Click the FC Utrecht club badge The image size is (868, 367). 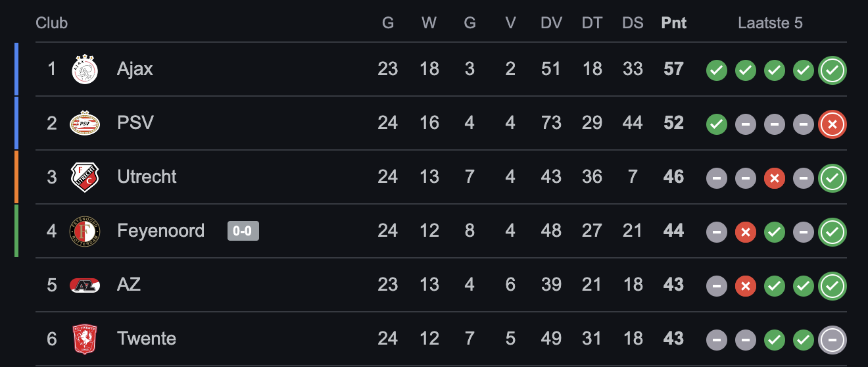click(85, 177)
